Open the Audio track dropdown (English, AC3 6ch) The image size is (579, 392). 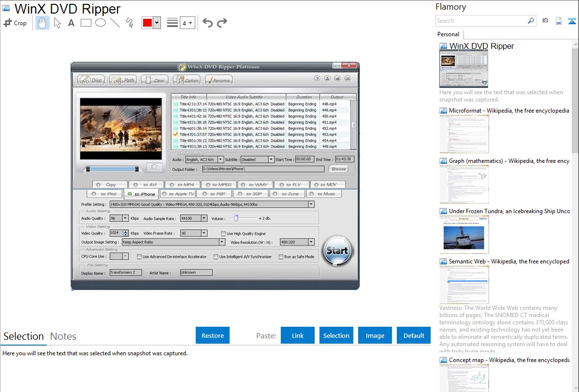click(220, 159)
